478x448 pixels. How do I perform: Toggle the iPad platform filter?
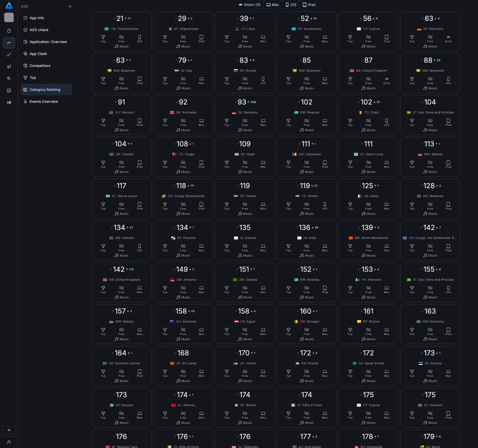coord(309,5)
